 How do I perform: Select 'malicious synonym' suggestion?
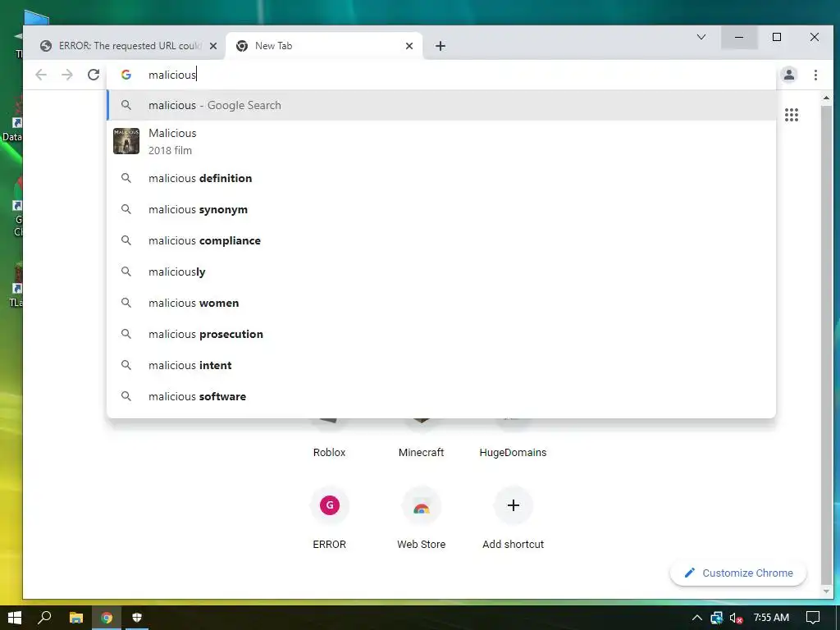(x=441, y=209)
